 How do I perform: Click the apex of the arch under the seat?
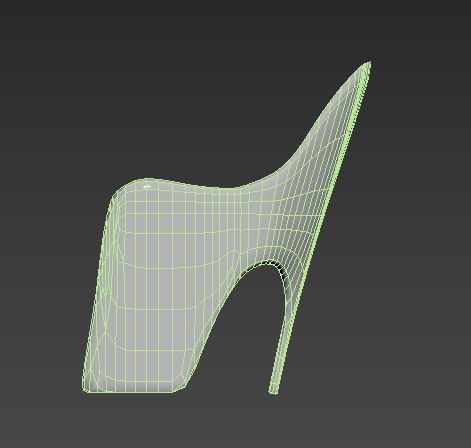coord(267,262)
